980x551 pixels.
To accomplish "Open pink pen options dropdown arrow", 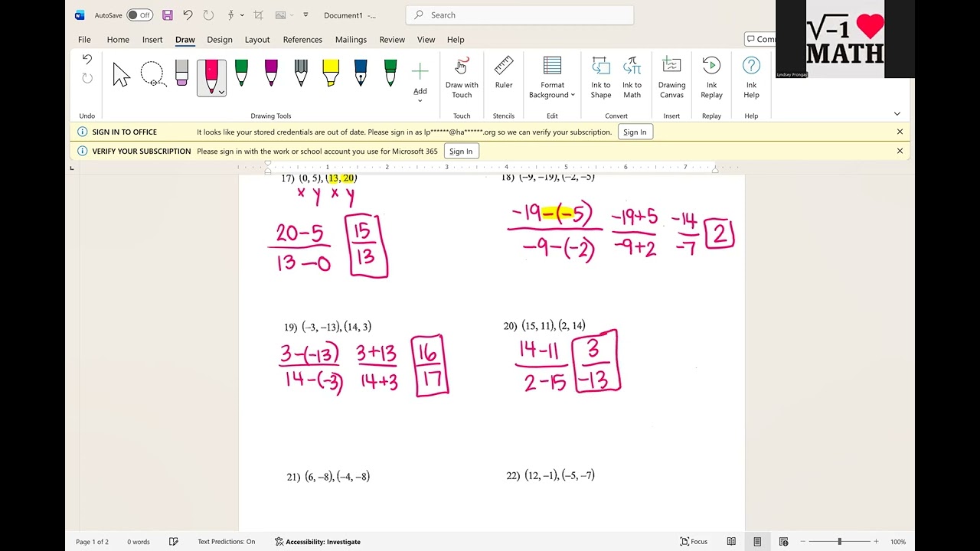I will (x=221, y=93).
